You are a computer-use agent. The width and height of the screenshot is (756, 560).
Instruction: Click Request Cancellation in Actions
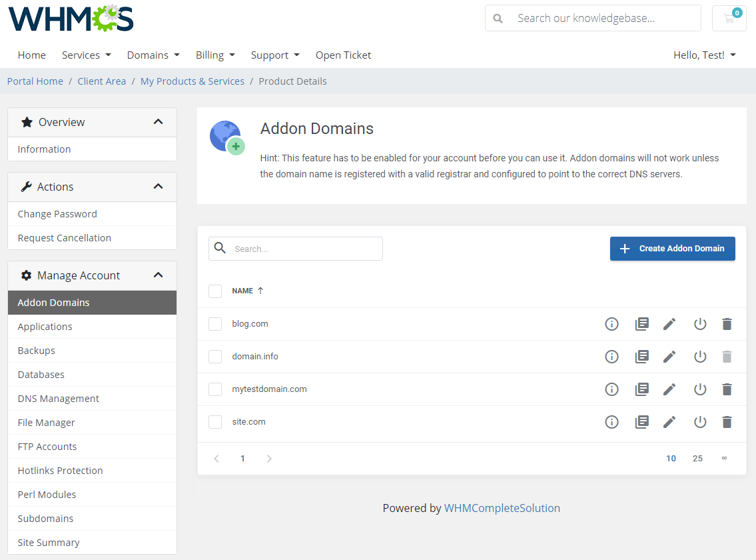pyautogui.click(x=92, y=238)
